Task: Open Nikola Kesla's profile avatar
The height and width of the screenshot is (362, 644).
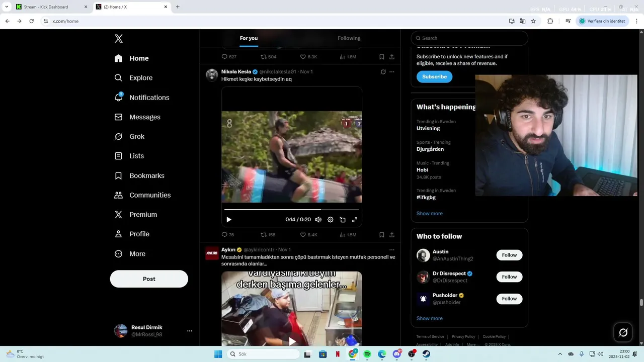Action: tap(212, 75)
